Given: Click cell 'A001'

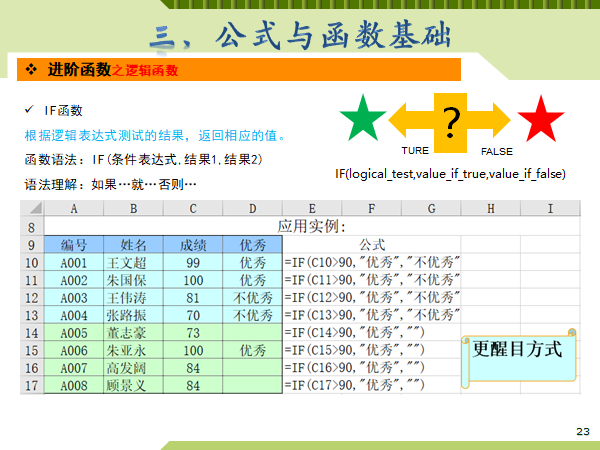Looking at the screenshot, I should tap(74, 263).
